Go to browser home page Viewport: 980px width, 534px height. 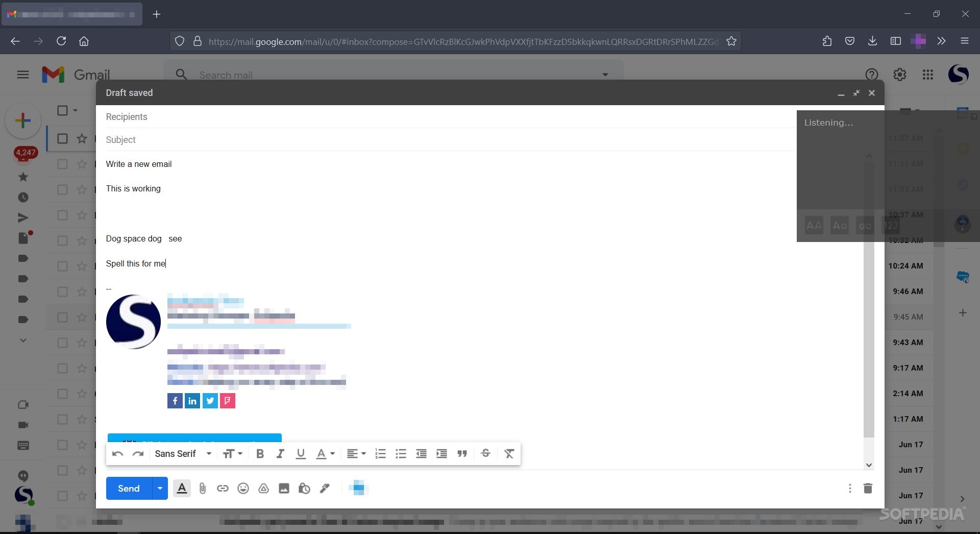point(84,41)
